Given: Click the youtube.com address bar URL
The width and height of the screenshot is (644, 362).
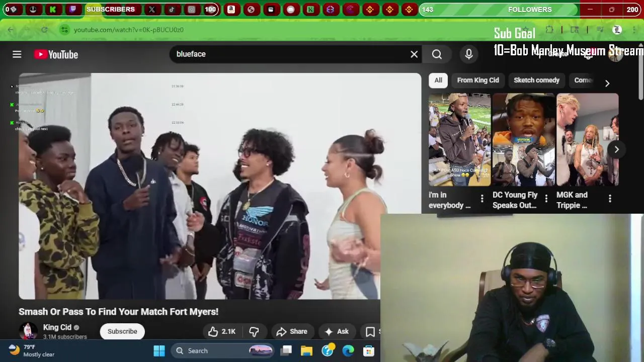Looking at the screenshot, I should pyautogui.click(x=129, y=30).
